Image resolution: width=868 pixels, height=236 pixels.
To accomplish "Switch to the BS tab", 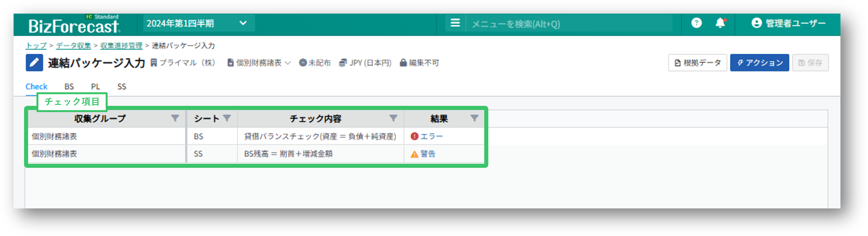I will point(69,87).
